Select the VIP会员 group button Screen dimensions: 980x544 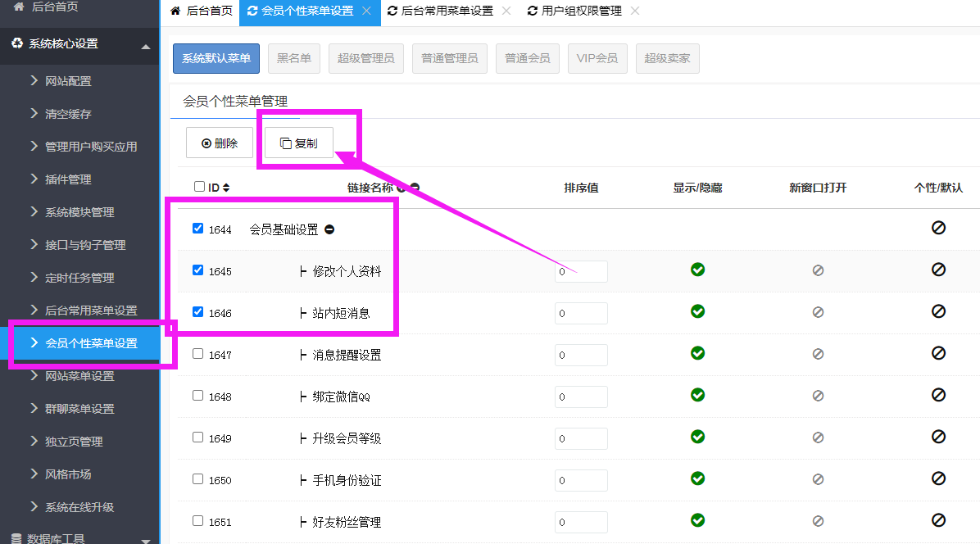coord(597,59)
